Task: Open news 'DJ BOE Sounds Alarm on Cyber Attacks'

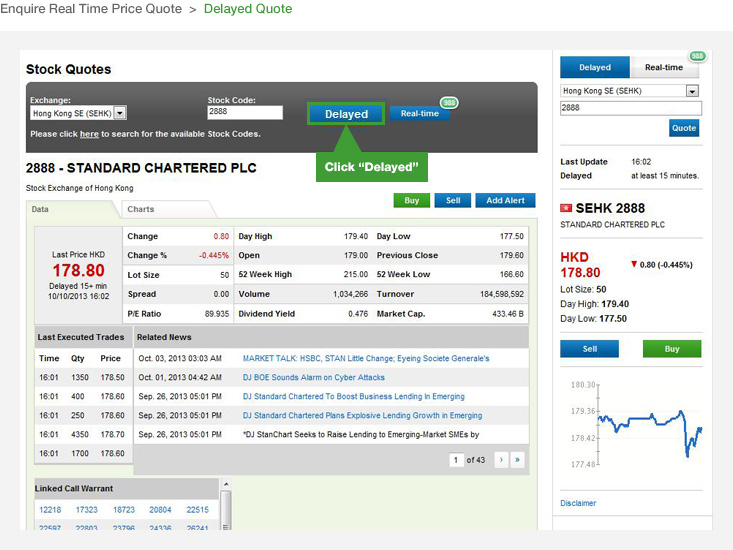Action: click(314, 378)
